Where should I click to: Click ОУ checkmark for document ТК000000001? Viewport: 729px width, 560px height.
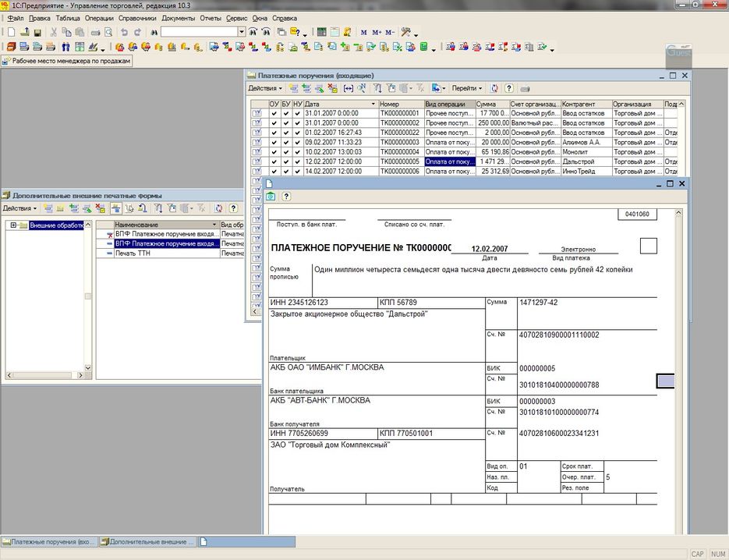click(x=274, y=114)
